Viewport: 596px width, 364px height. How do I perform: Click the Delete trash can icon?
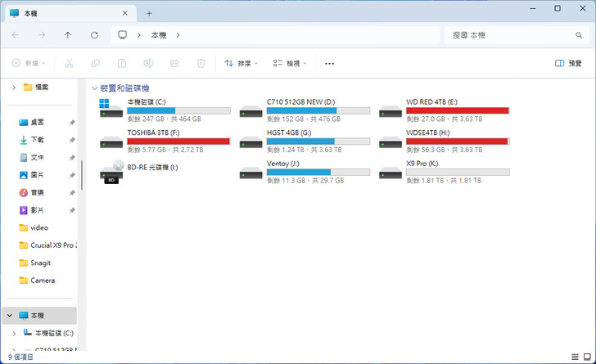pyautogui.click(x=201, y=63)
